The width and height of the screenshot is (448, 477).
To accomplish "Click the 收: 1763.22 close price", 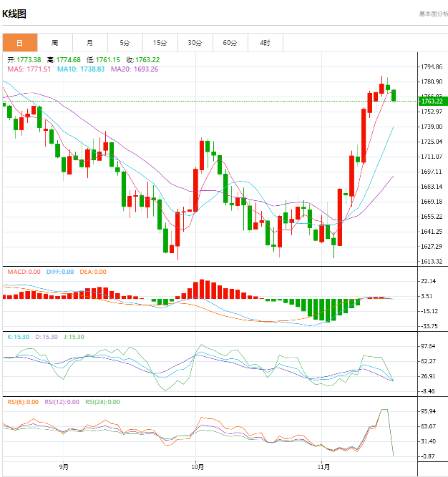I will point(143,59).
